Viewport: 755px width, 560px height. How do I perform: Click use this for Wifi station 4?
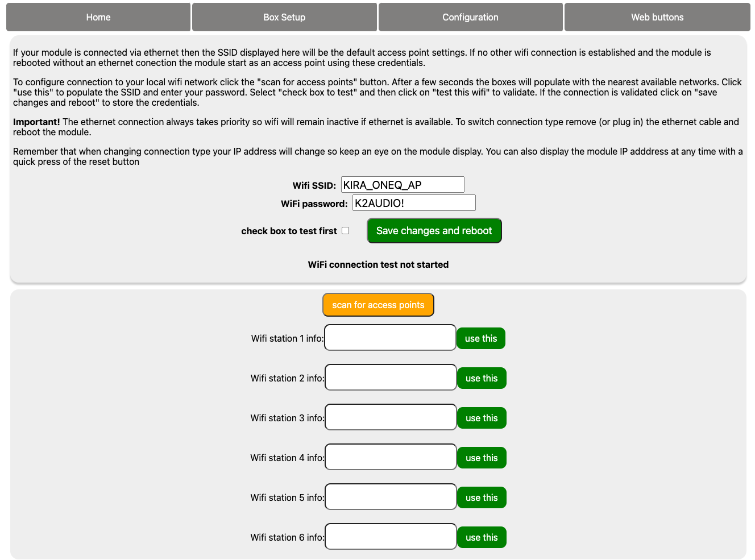[482, 458]
